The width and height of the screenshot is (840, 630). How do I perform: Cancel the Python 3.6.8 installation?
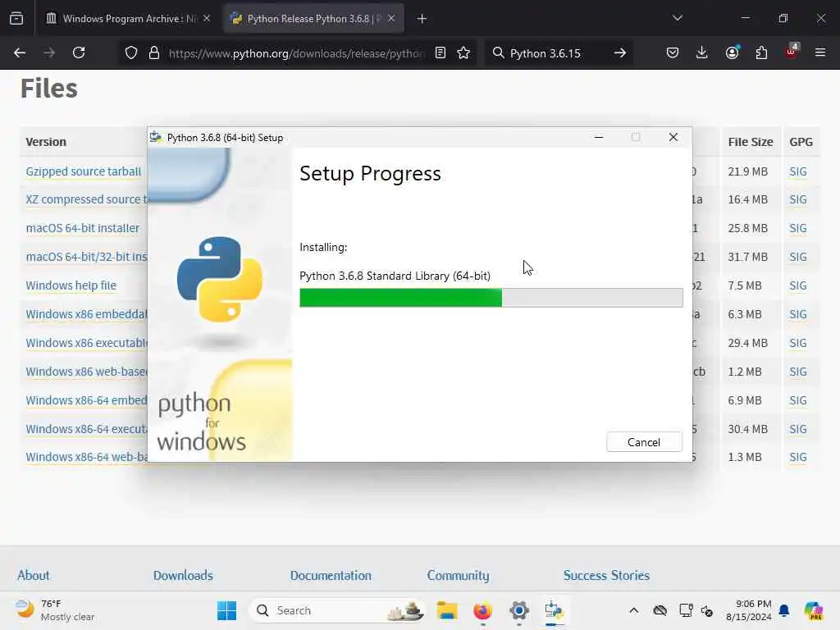644,442
